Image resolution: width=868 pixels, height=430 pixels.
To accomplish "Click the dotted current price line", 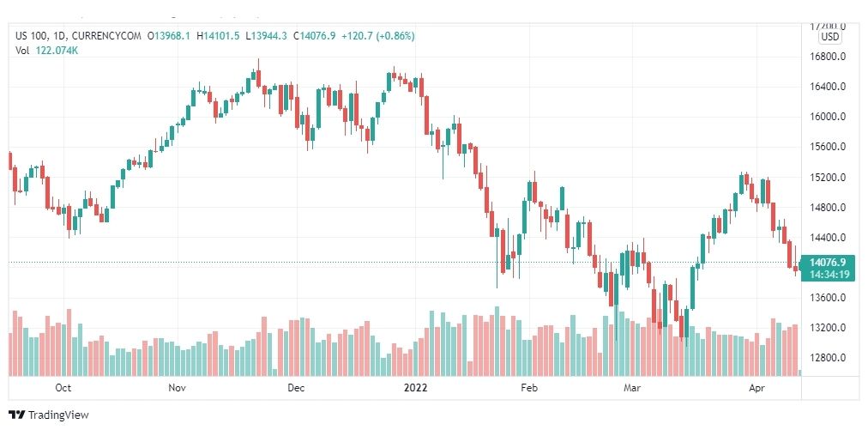I will point(404,262).
